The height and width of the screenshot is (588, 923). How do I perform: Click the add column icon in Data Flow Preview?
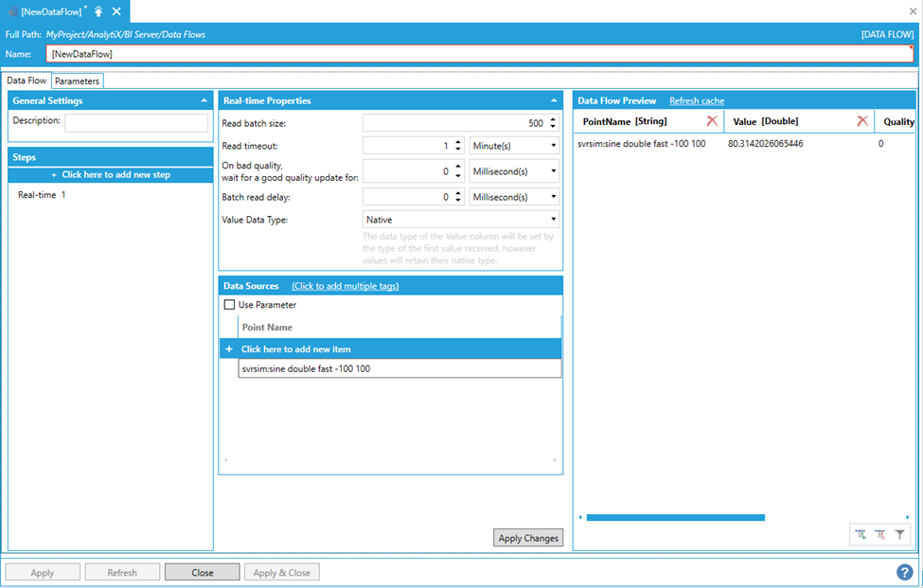coord(861,535)
